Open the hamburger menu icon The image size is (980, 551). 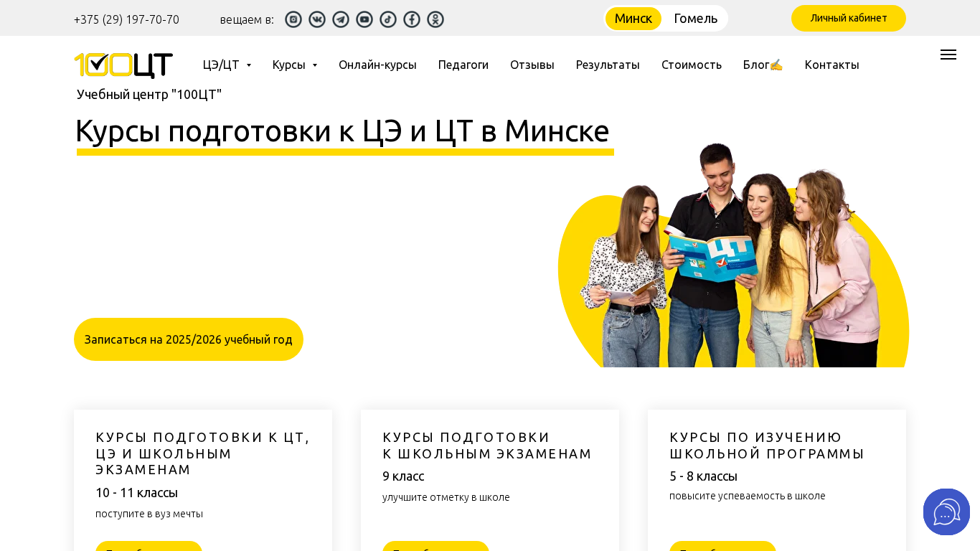click(948, 55)
